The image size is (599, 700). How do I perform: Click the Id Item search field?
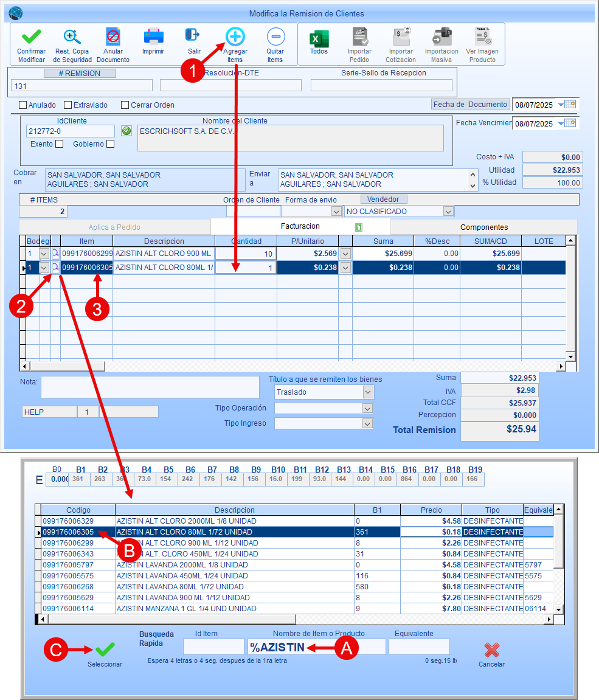[213, 647]
